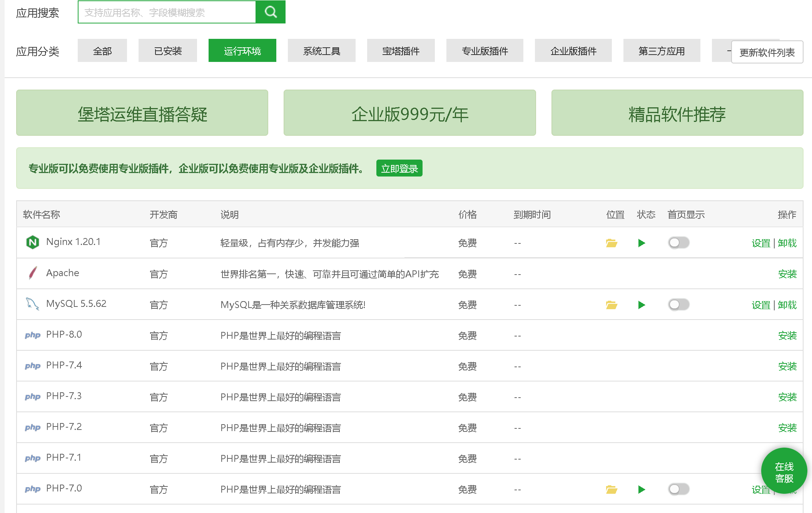Click the 首页显示 column header
The image size is (812, 513).
[686, 215]
